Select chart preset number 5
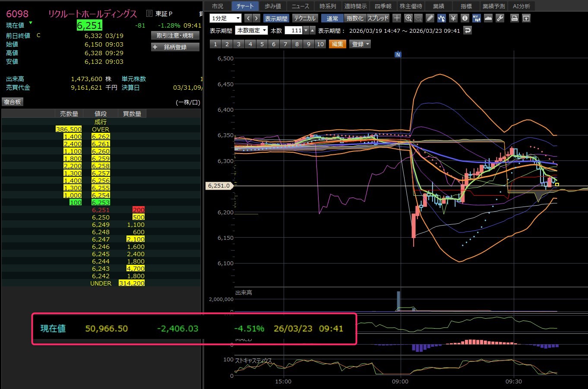The width and height of the screenshot is (588, 389). point(262,44)
